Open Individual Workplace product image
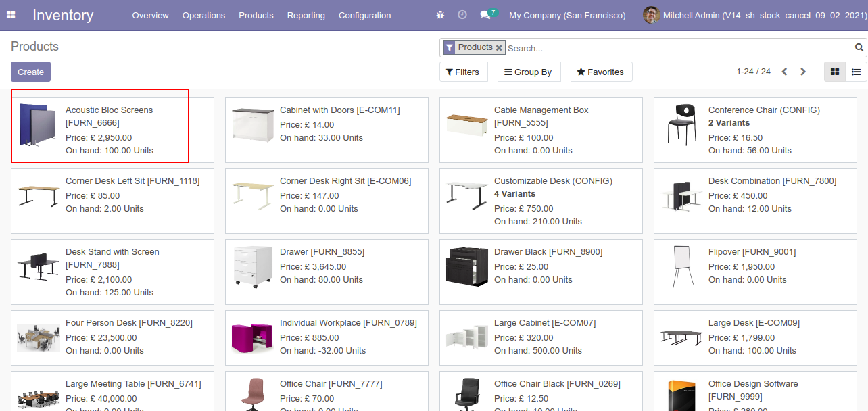This screenshot has width=868, height=411. click(x=253, y=337)
